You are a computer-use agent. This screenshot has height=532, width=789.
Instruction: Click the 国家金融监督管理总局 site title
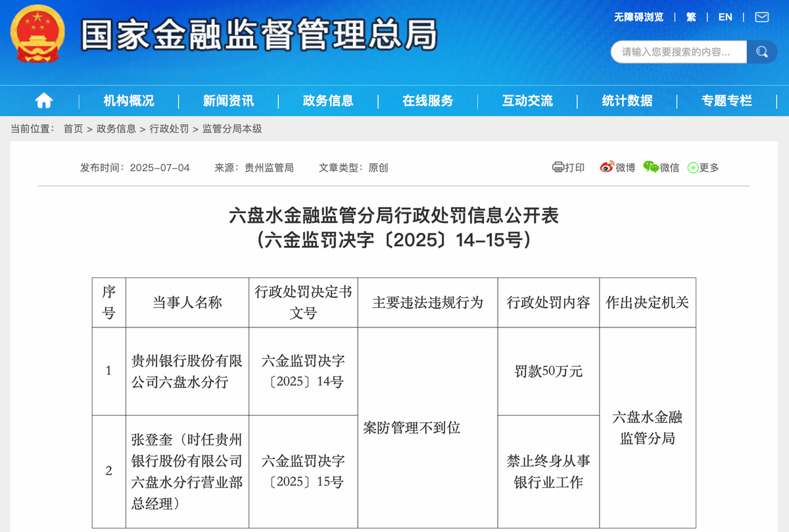(259, 35)
